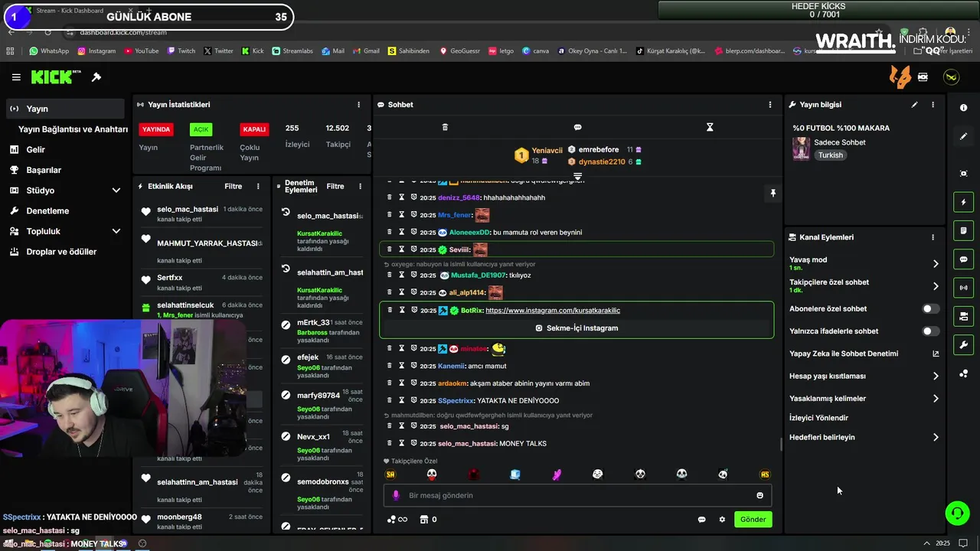Viewport: 980px width, 551px height.
Task: Open Takipçilere özel sohbet arrow
Action: [x=936, y=286]
